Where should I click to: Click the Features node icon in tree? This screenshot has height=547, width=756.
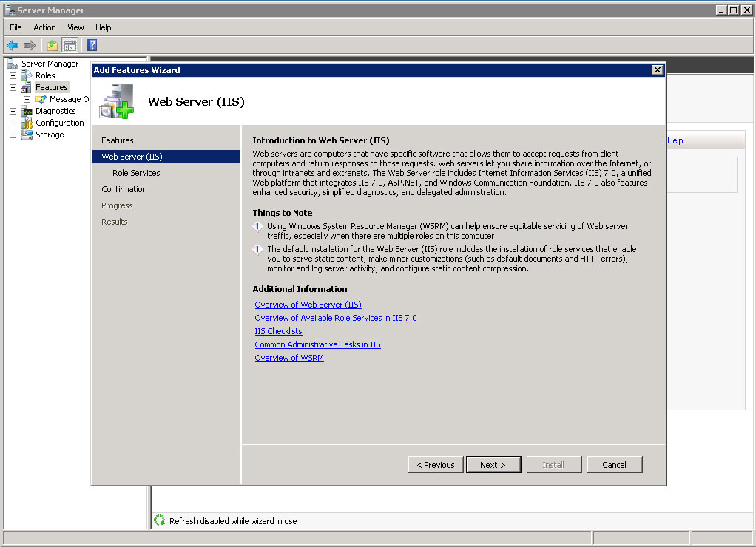coord(27,87)
